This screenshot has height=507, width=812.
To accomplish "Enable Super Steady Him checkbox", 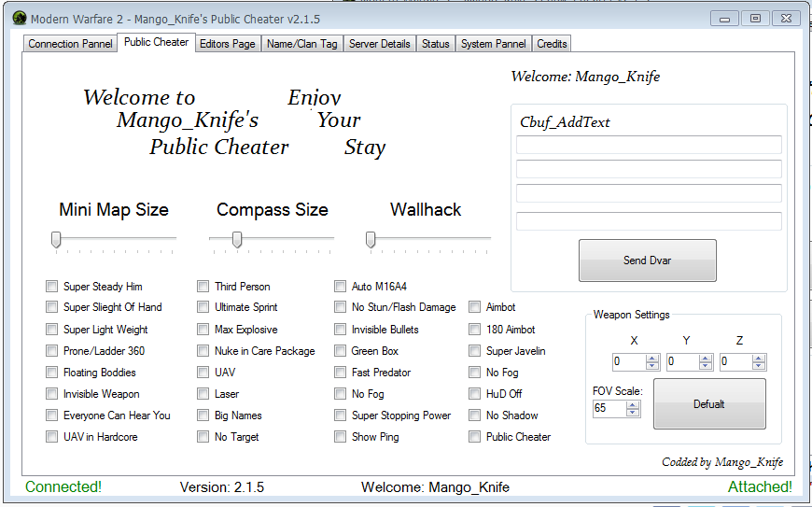I will click(51, 287).
